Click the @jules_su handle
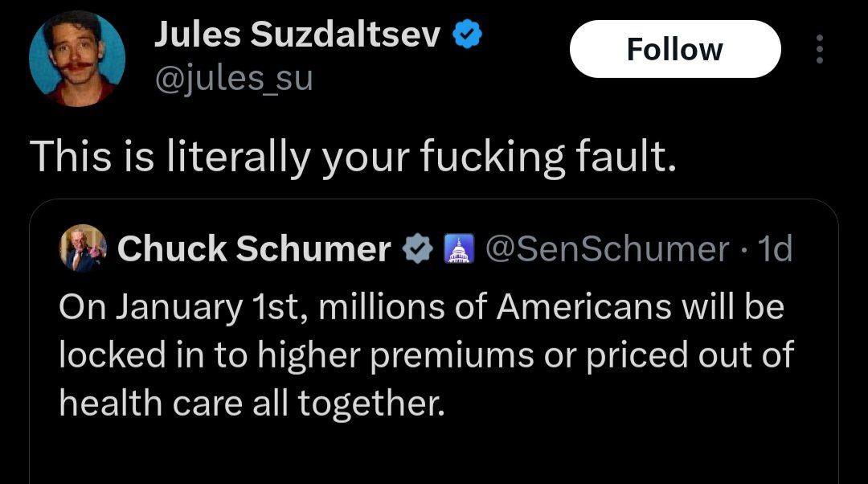 click(x=232, y=79)
